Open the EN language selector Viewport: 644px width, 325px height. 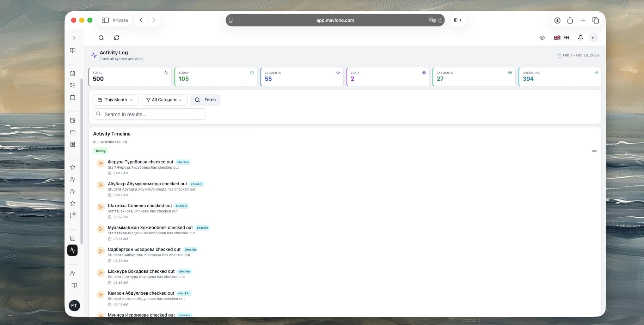coord(562,37)
